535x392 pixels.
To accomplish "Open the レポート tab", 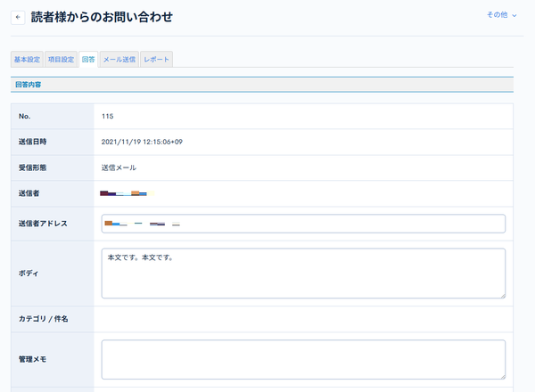I will [x=156, y=60].
